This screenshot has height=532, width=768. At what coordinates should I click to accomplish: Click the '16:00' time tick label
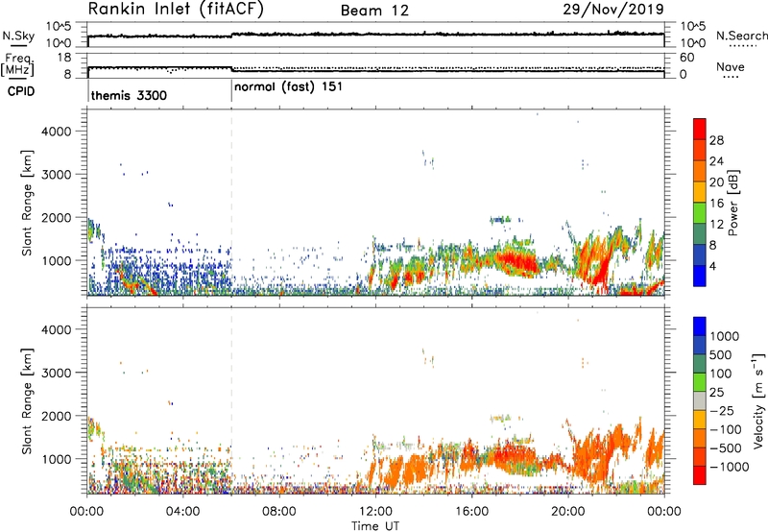[x=471, y=512]
